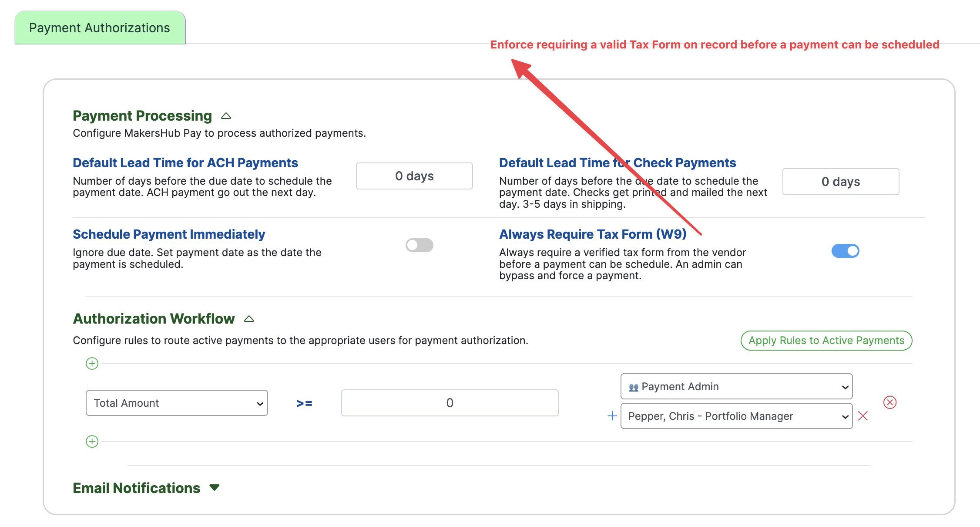Viewport: 980px width, 527px height.
Task: Click the Authorization Workflow heading text
Action: tap(154, 319)
